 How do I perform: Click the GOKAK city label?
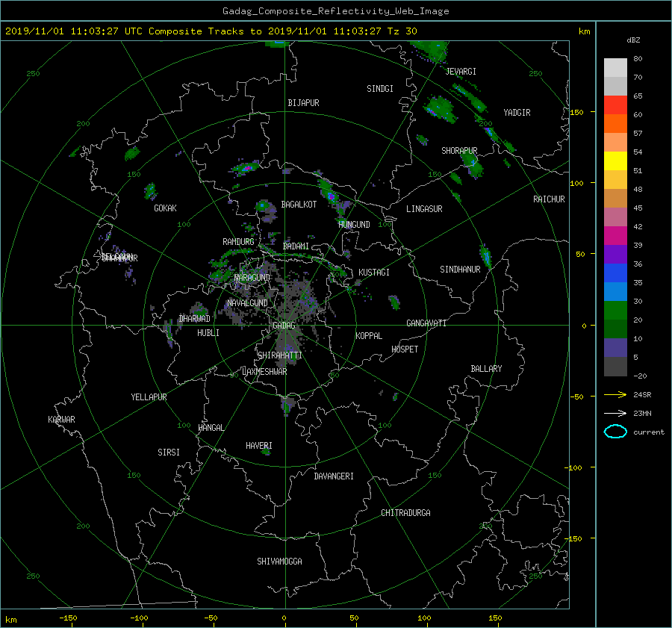165,208
